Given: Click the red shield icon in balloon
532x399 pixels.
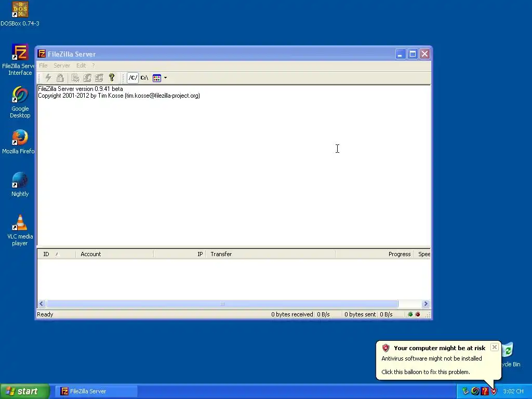Looking at the screenshot, I should [x=385, y=348].
